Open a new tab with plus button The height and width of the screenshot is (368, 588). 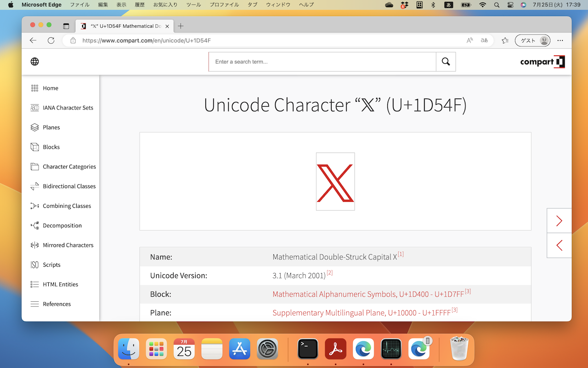click(181, 26)
